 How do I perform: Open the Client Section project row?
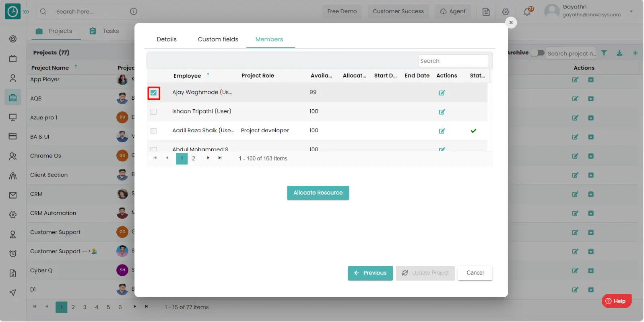tap(49, 175)
